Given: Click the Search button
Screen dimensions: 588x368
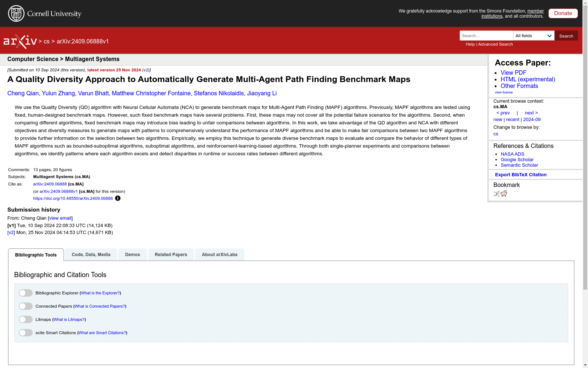Looking at the screenshot, I should (x=566, y=36).
